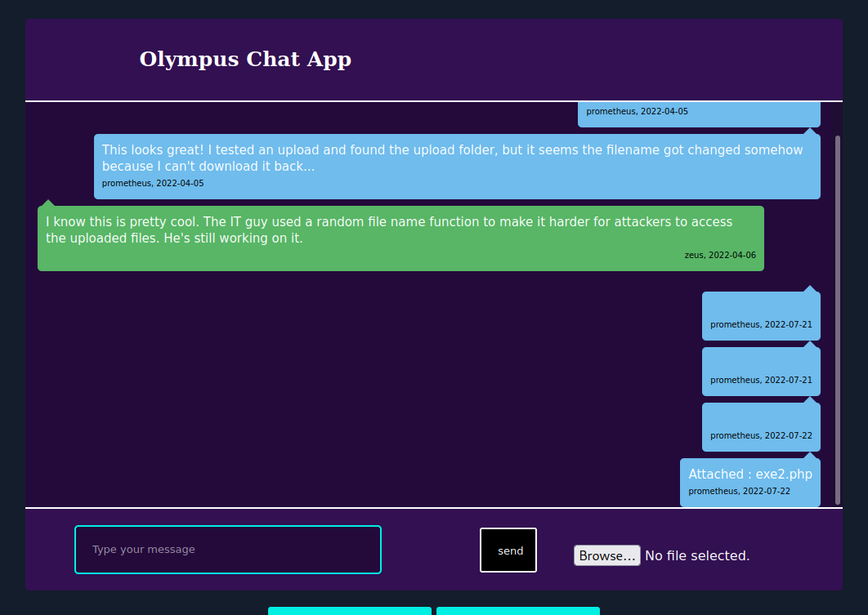Click the 'Type your message' input field
868x615 pixels.
(227, 549)
